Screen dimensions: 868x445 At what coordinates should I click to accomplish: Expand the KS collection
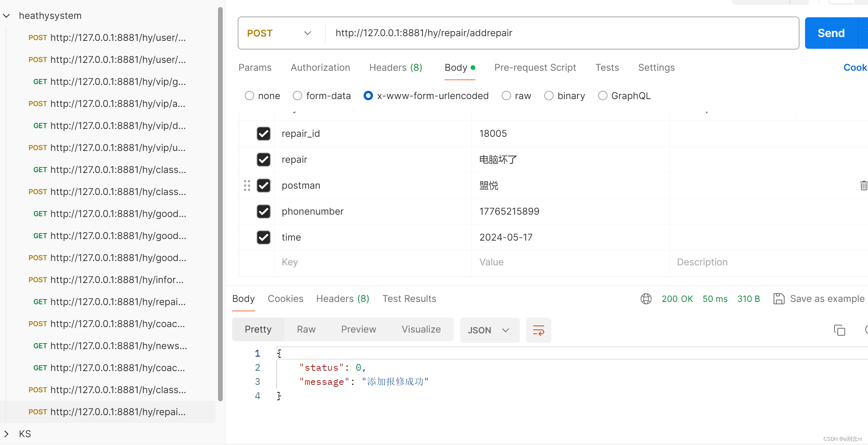pyautogui.click(x=7, y=434)
